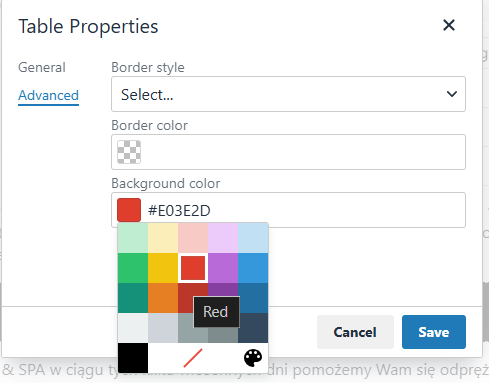Screen dimensions: 489x383
Task: Select the purple color swatch
Action: click(x=223, y=268)
